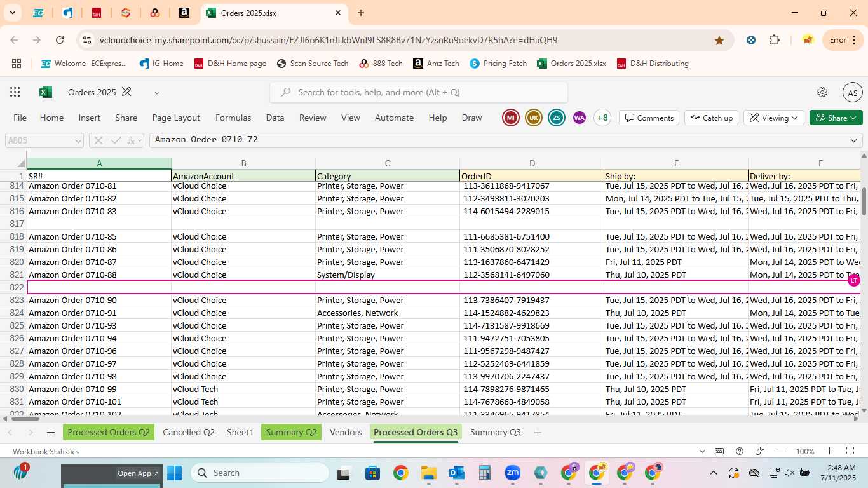Click the Catch up button
Viewport: 868px width, 488px height.
tap(711, 118)
